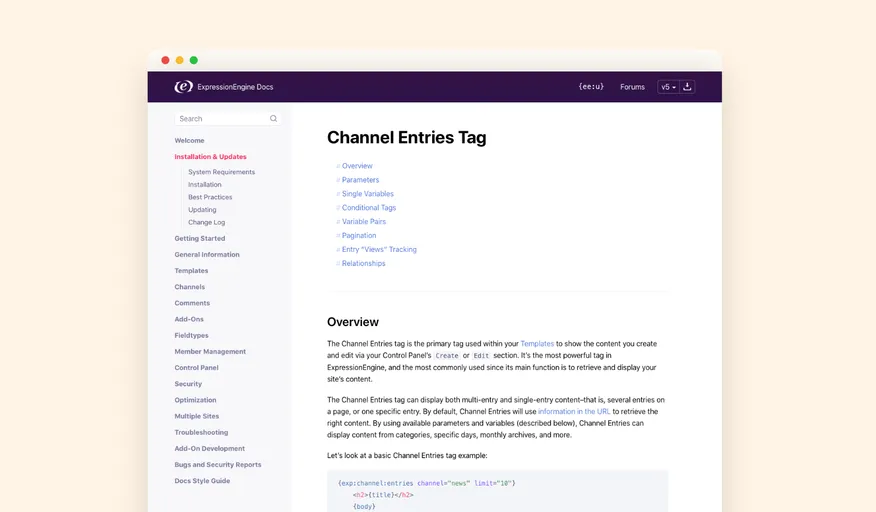This screenshot has width=876, height=512.
Task: Follow the Templates link in Overview text
Action: click(x=537, y=344)
